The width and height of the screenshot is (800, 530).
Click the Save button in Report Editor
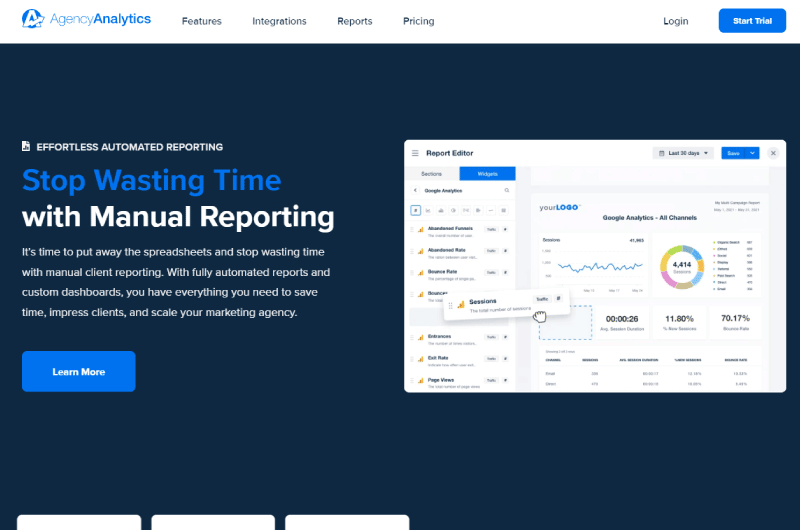click(x=733, y=153)
